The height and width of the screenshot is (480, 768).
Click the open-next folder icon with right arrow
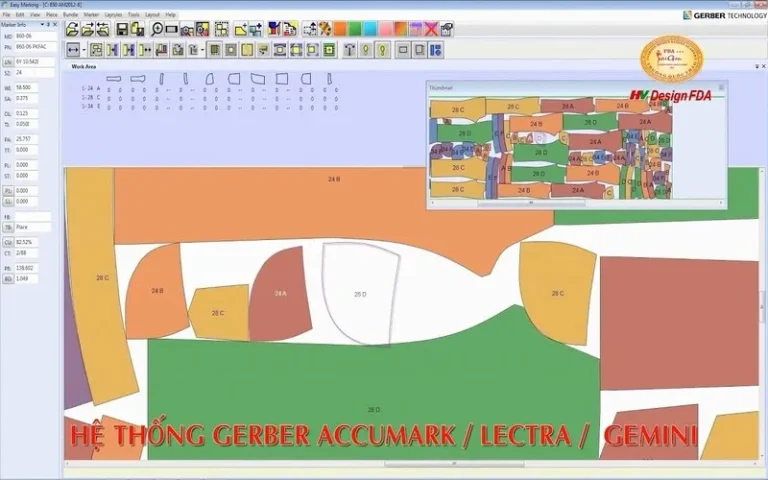coord(87,29)
